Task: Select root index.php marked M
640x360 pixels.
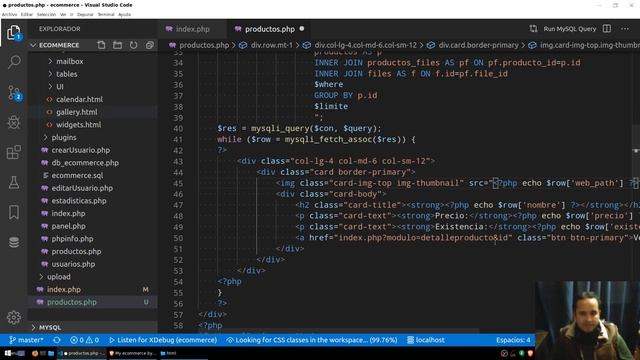Action: click(x=93, y=289)
